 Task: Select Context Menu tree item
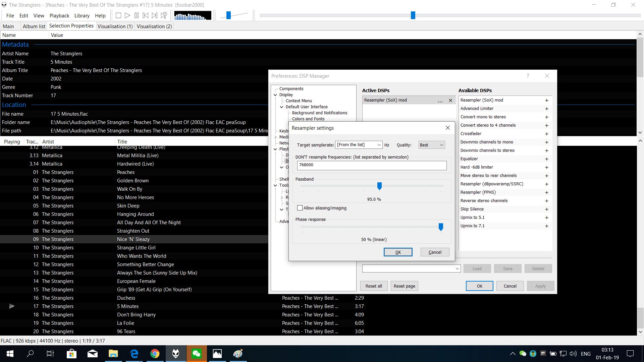299,101
